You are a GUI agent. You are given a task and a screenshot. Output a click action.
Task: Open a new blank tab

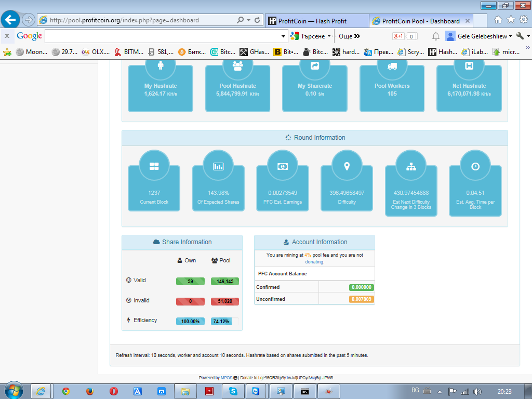coord(480,21)
